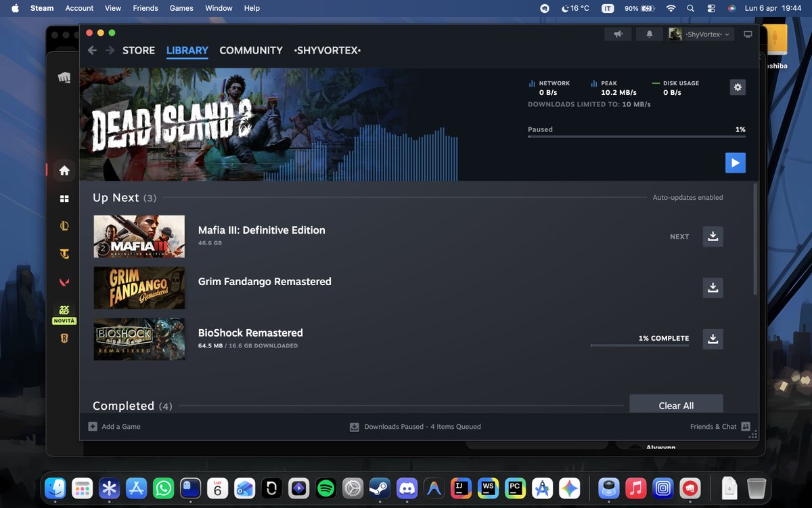Switch to the COMMUNITY tab

pos(251,50)
